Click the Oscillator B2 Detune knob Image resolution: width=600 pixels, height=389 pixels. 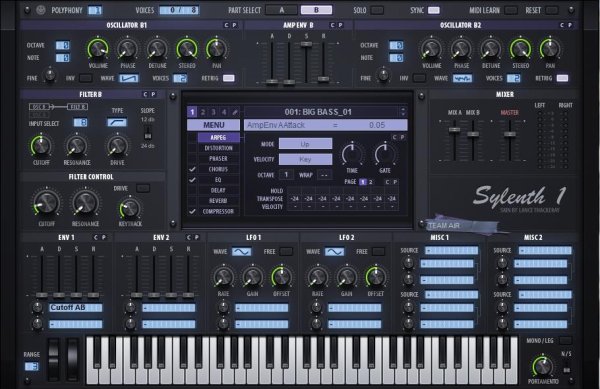[x=491, y=49]
